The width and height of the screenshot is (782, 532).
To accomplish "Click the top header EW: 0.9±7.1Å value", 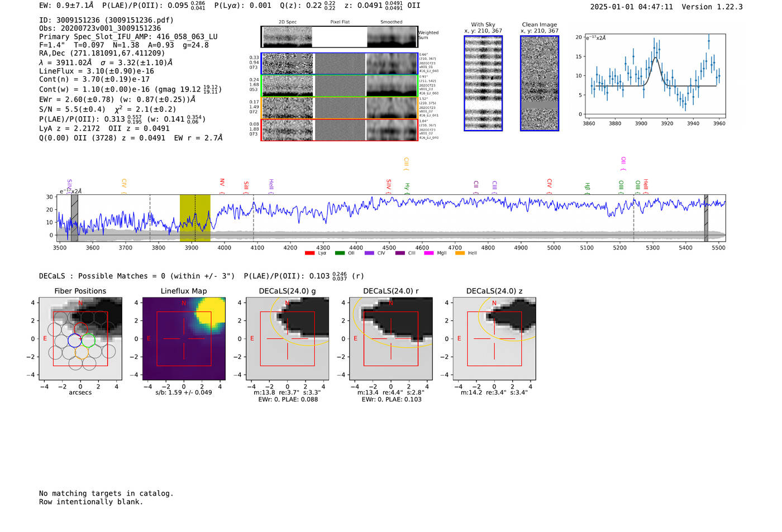I will (x=66, y=6).
